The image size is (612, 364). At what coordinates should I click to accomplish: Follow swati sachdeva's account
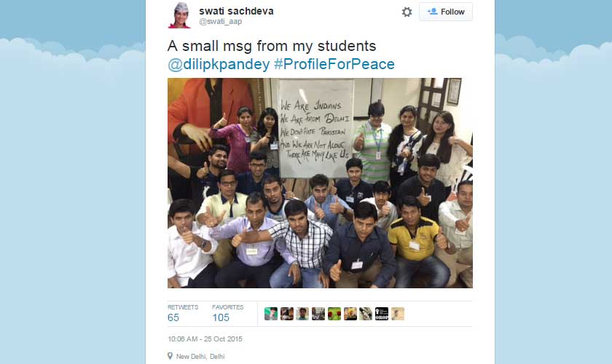tap(446, 12)
